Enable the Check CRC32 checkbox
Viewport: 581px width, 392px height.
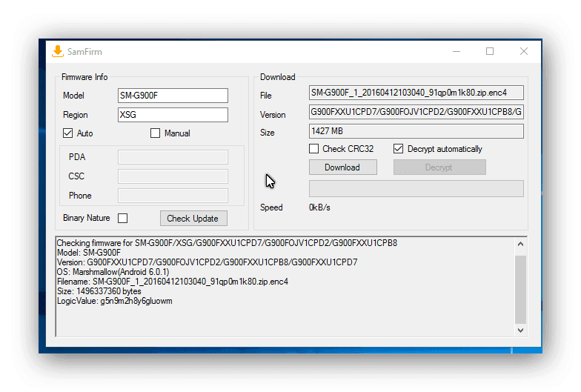tap(314, 148)
